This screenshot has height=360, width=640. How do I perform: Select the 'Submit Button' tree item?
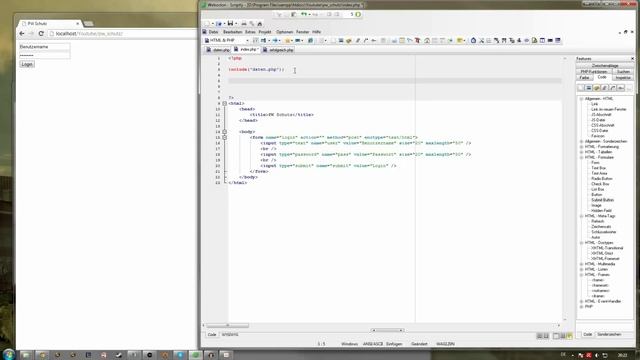point(602,200)
